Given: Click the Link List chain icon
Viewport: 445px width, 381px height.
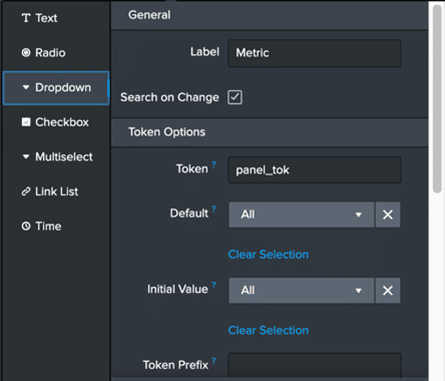Looking at the screenshot, I should click(26, 192).
